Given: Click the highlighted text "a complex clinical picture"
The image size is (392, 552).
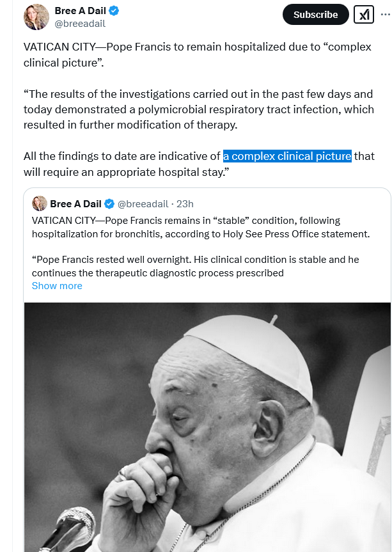Looking at the screenshot, I should [x=287, y=156].
